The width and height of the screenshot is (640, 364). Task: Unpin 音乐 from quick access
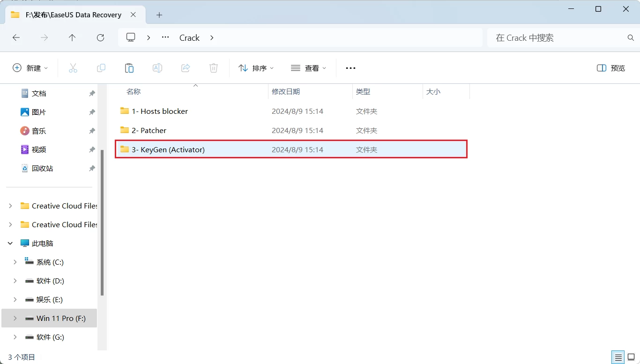click(x=92, y=131)
